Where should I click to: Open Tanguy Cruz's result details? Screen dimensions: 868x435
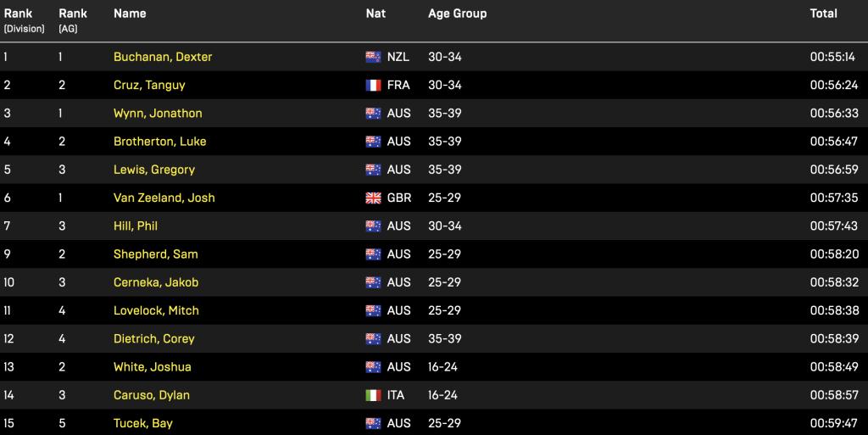[149, 86]
